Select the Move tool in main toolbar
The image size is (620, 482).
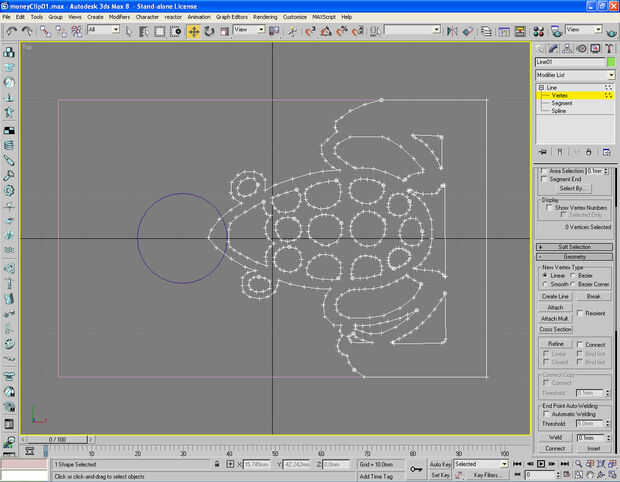coord(193,31)
